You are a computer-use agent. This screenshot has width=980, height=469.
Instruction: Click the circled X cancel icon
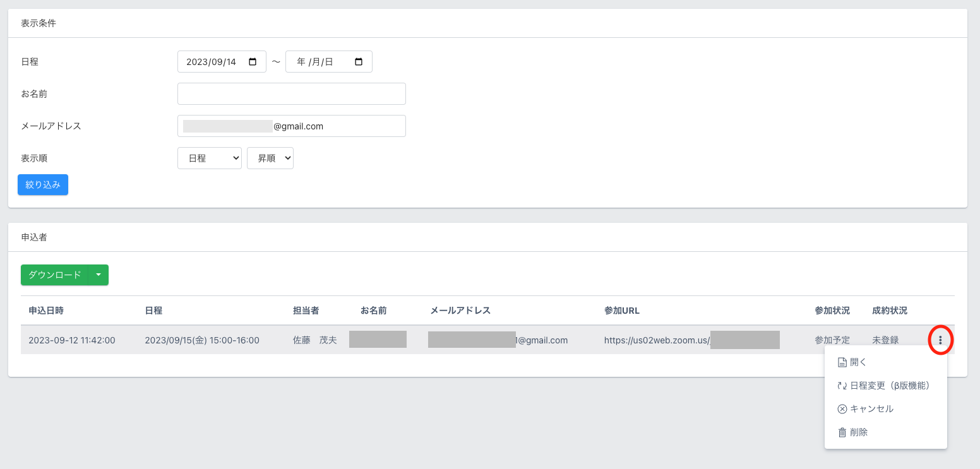[x=842, y=409]
